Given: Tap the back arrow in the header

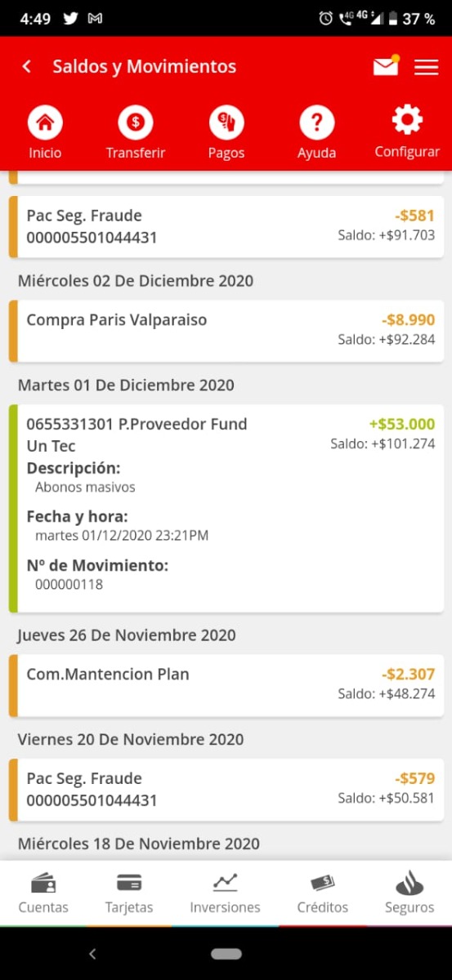Looking at the screenshot, I should pyautogui.click(x=27, y=67).
